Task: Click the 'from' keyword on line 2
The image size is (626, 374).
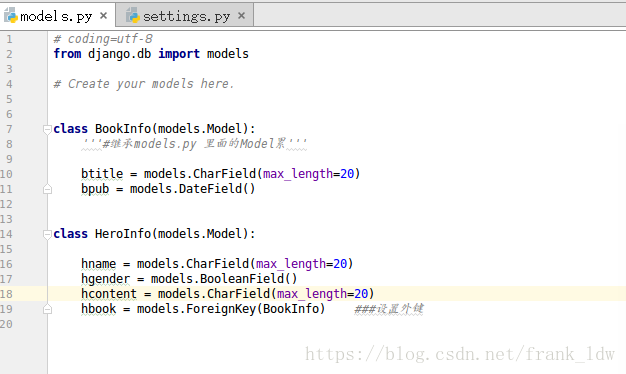Action: (x=67, y=53)
